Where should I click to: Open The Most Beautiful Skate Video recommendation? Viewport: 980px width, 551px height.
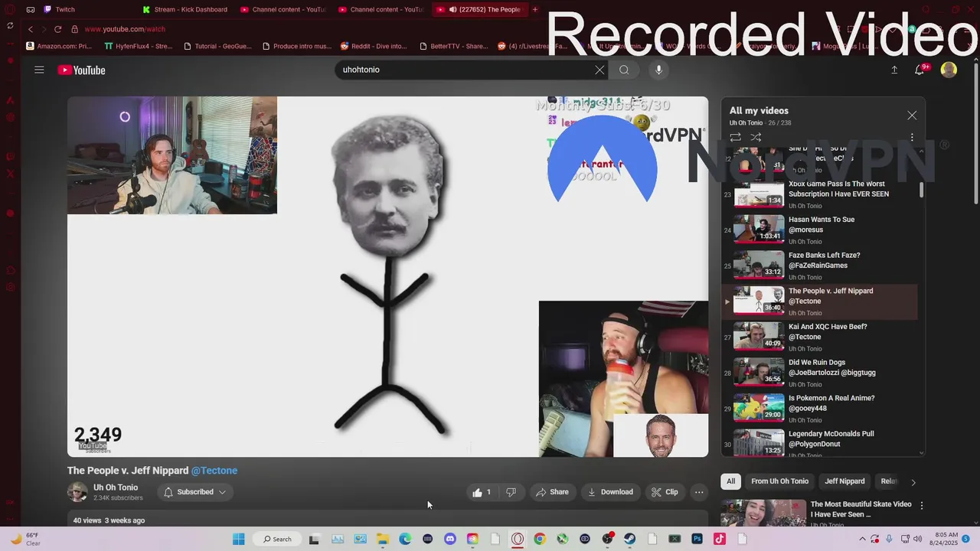point(861,509)
